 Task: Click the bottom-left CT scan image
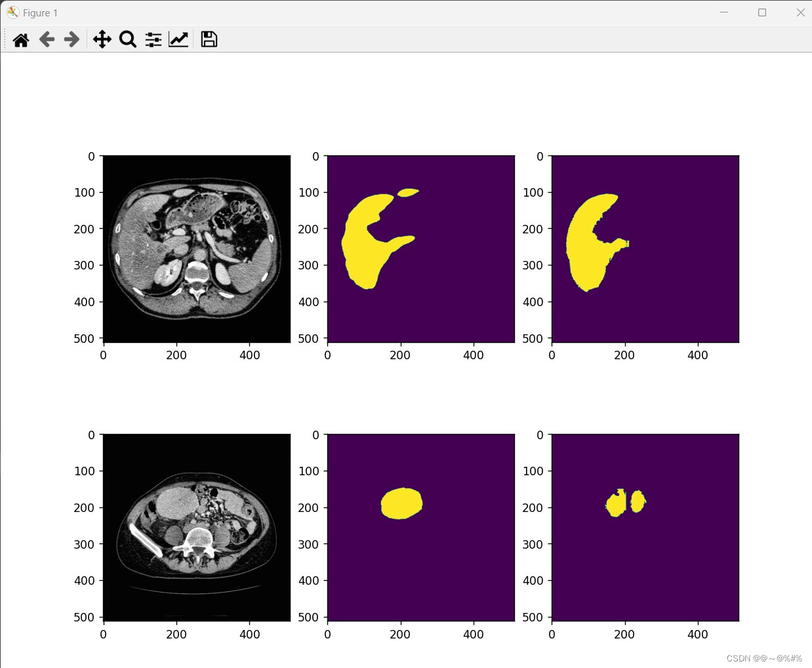tap(197, 528)
